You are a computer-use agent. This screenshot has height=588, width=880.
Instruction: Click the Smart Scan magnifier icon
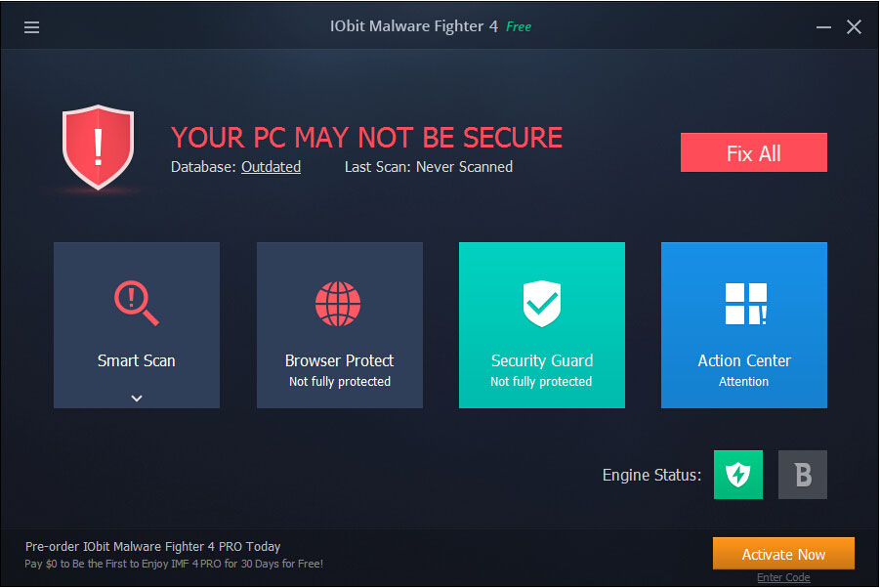click(x=137, y=303)
